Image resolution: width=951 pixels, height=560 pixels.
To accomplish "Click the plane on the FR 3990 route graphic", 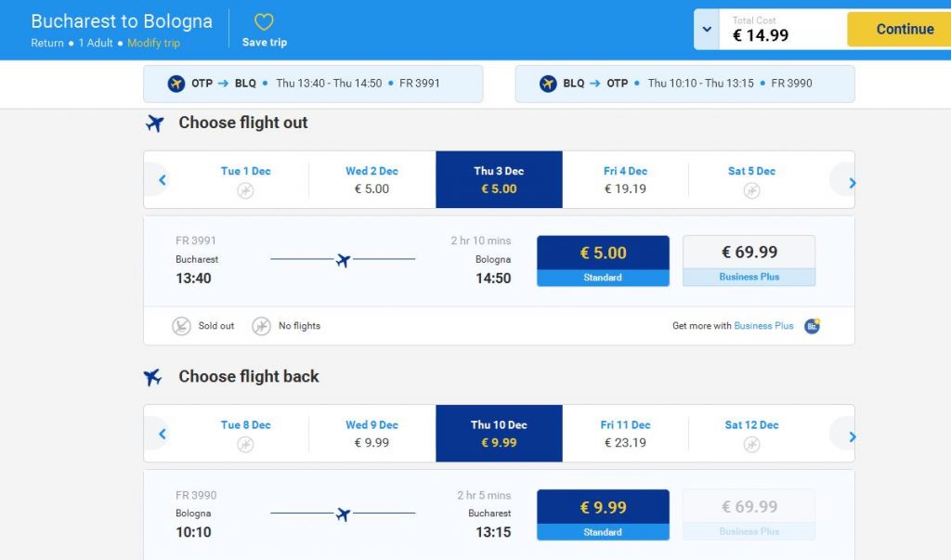I will point(344,513).
